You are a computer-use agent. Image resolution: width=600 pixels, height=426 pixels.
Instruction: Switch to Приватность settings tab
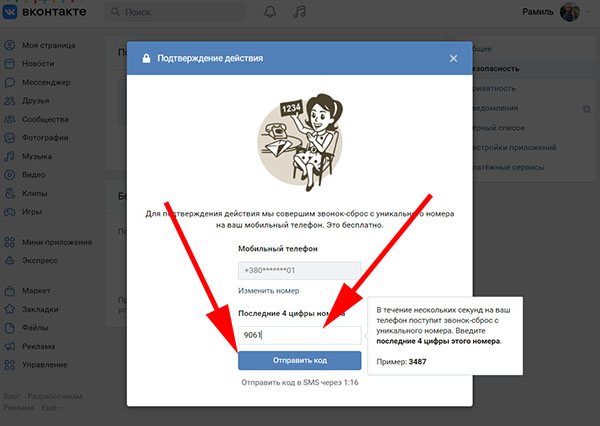pyautogui.click(x=495, y=88)
